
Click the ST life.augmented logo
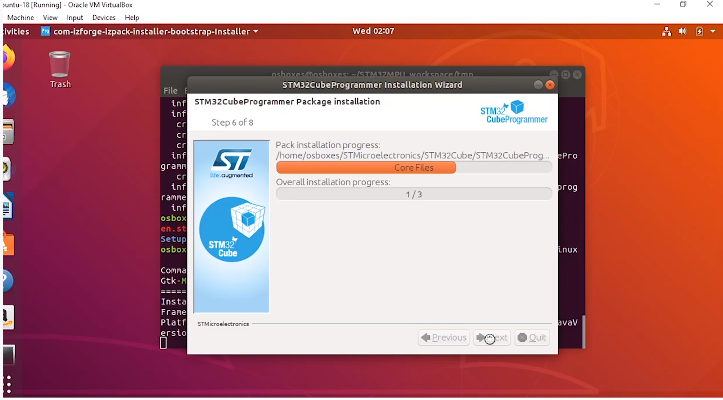(231, 163)
